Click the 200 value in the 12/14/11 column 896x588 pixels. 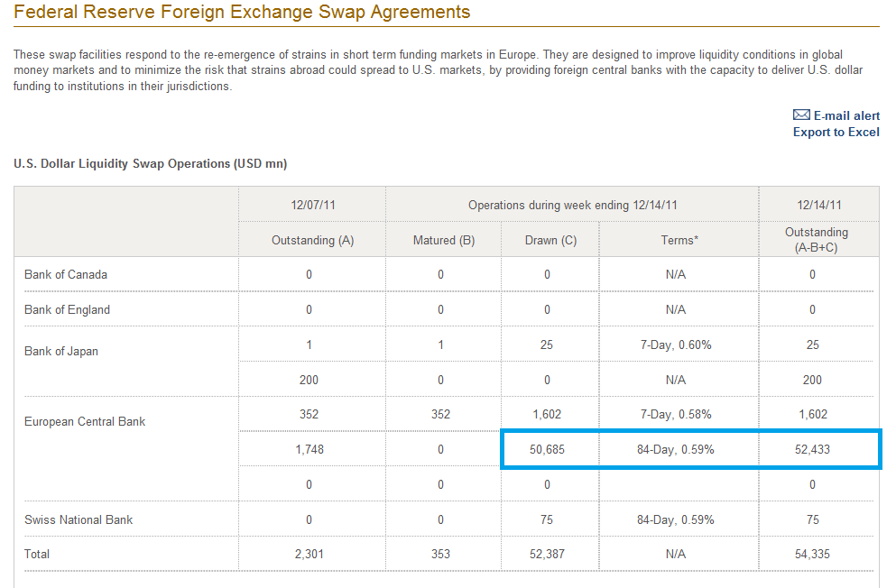(x=812, y=381)
